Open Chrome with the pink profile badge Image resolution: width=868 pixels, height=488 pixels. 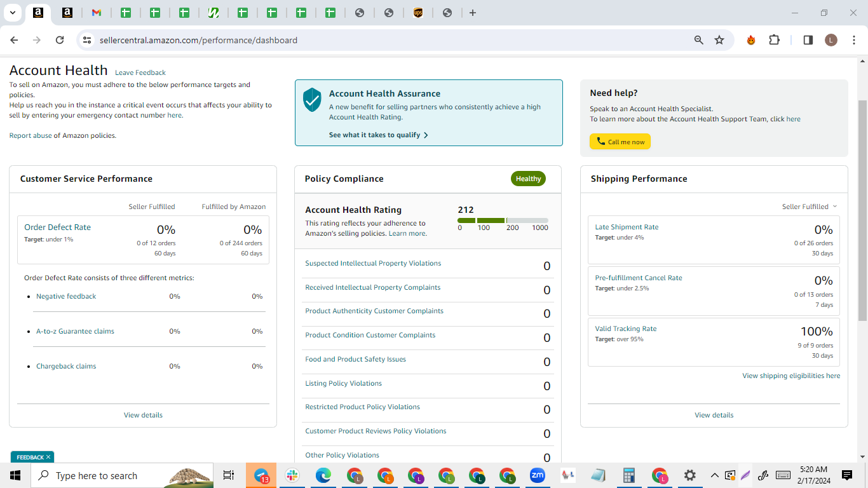point(660,475)
